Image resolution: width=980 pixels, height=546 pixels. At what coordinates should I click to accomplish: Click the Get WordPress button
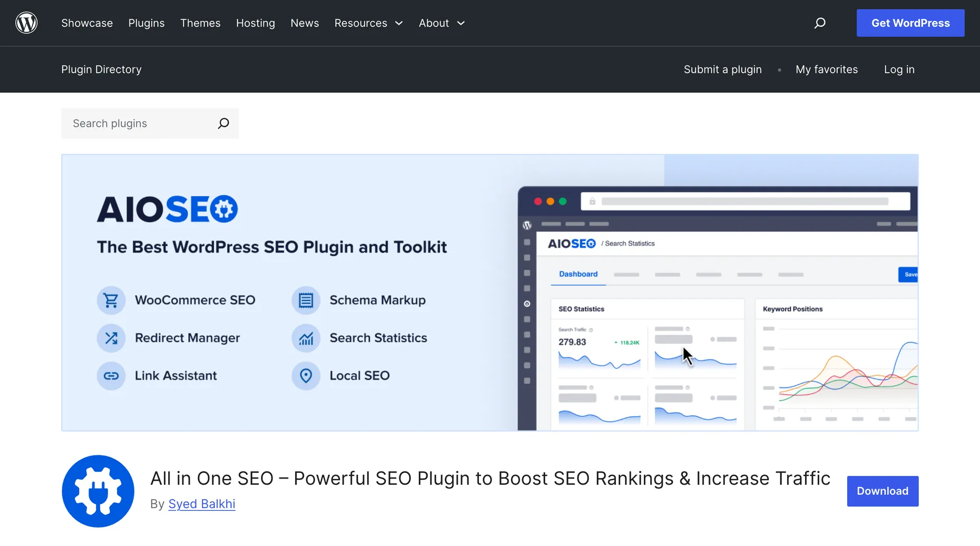pyautogui.click(x=910, y=23)
